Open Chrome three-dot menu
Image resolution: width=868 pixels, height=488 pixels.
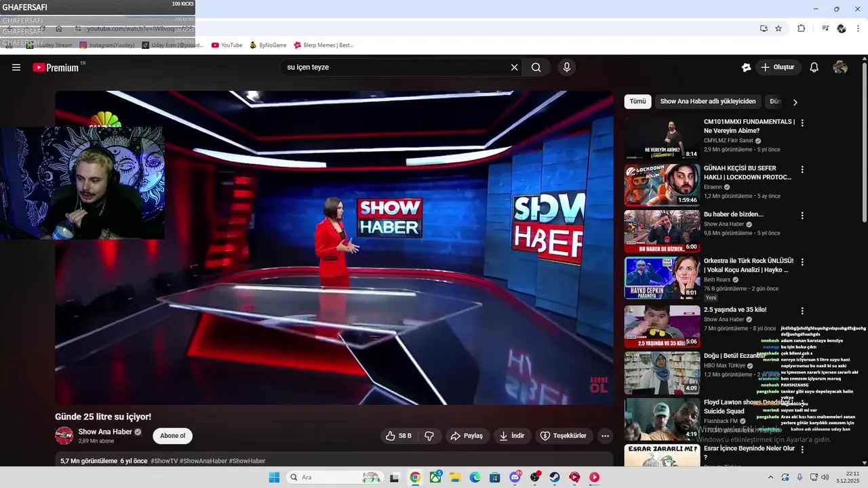click(859, 28)
